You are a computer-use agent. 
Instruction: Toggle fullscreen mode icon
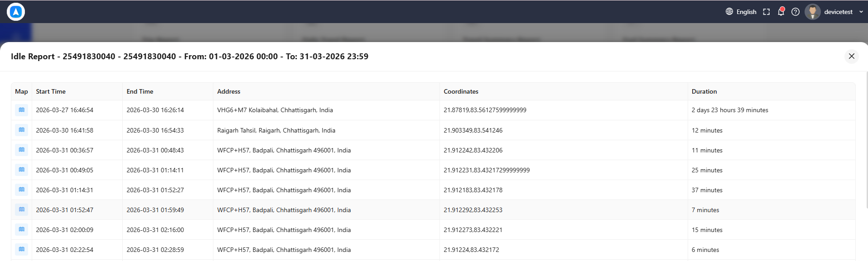tap(767, 12)
